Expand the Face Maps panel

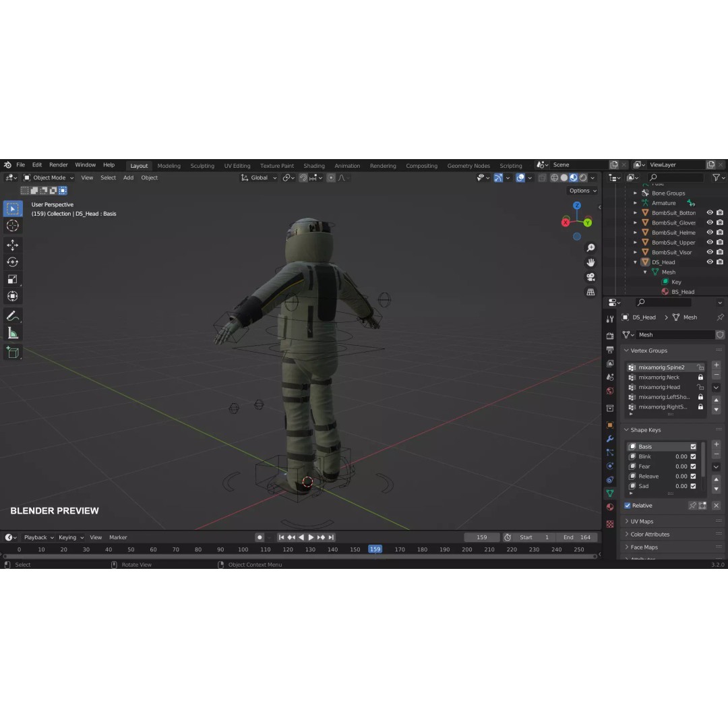tap(626, 547)
